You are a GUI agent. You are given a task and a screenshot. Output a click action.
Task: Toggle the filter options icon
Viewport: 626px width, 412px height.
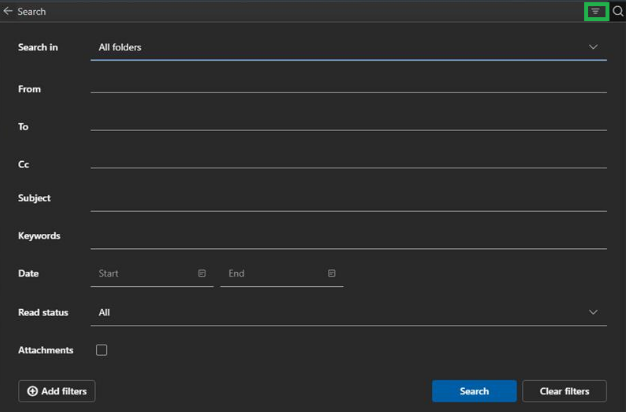point(596,11)
